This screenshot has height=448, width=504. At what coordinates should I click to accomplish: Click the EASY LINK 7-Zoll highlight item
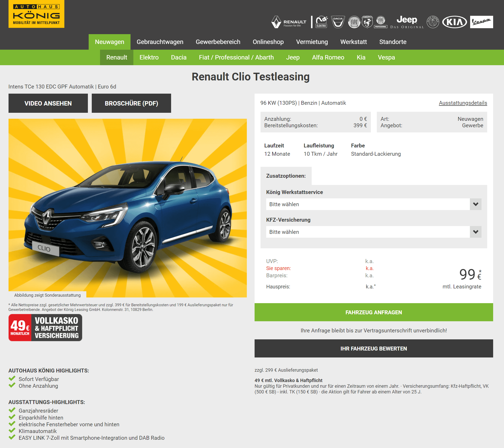pos(91,438)
